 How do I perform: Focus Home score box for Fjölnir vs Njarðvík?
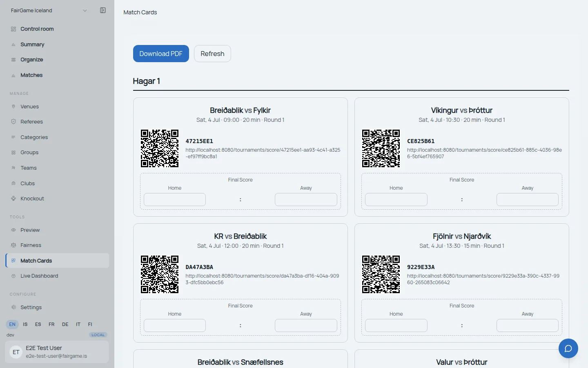pyautogui.click(x=396, y=325)
